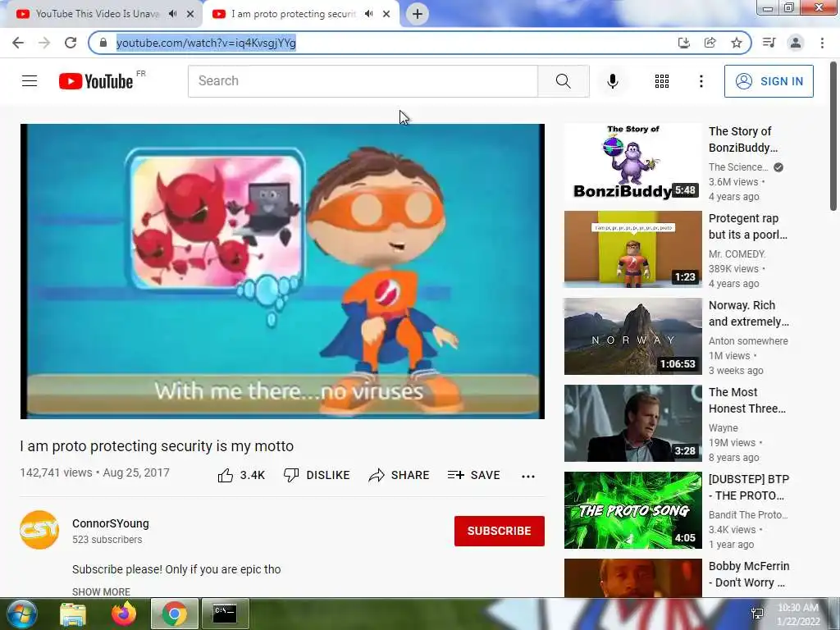Click title '[DUBSTEP] BTP - THE PROTO...'
840x630 pixels.
[x=748, y=487]
